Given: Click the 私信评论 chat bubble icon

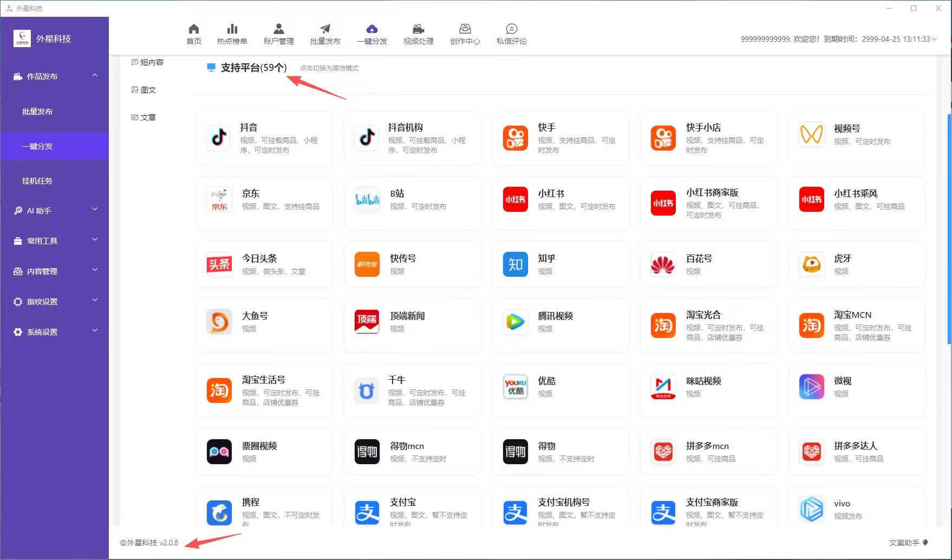Looking at the screenshot, I should [x=511, y=29].
